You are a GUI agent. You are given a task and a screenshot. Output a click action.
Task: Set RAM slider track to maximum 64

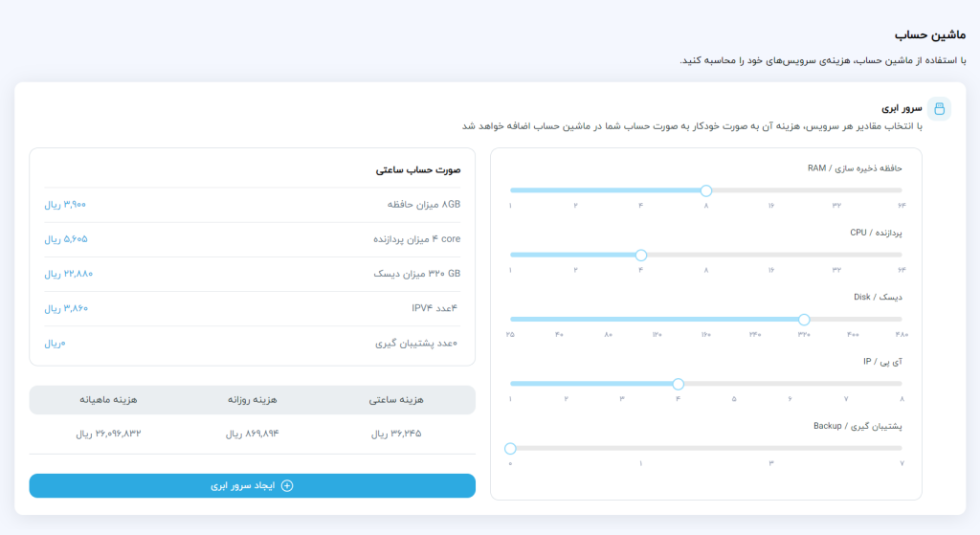(x=902, y=190)
